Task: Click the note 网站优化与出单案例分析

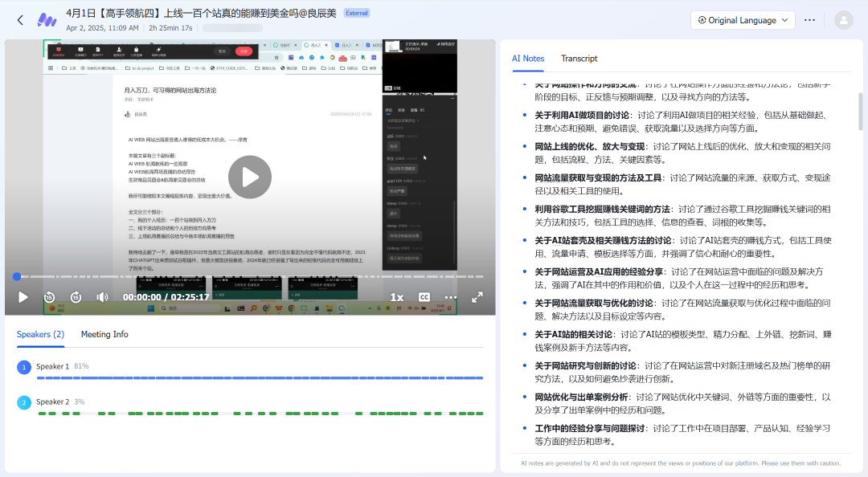Action: [581, 397]
